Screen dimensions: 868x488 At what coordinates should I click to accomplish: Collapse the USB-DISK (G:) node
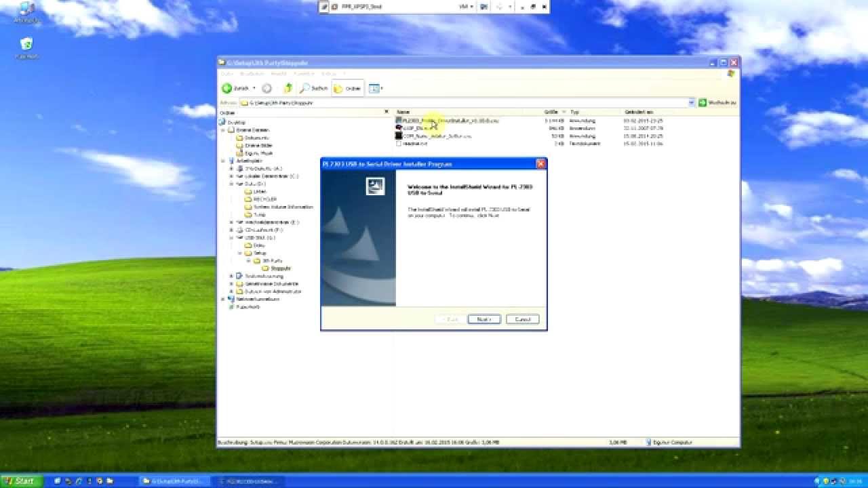[x=231, y=238]
